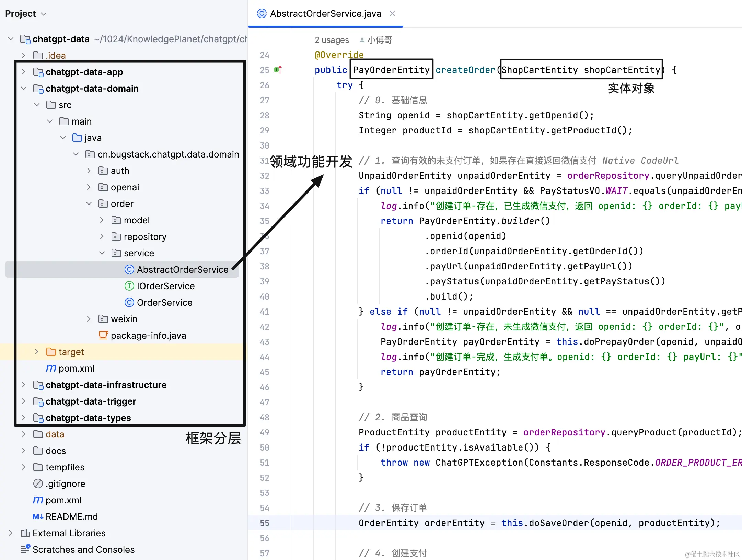The width and height of the screenshot is (742, 560).
Task: Click the IOrderService interface icon
Action: [129, 286]
